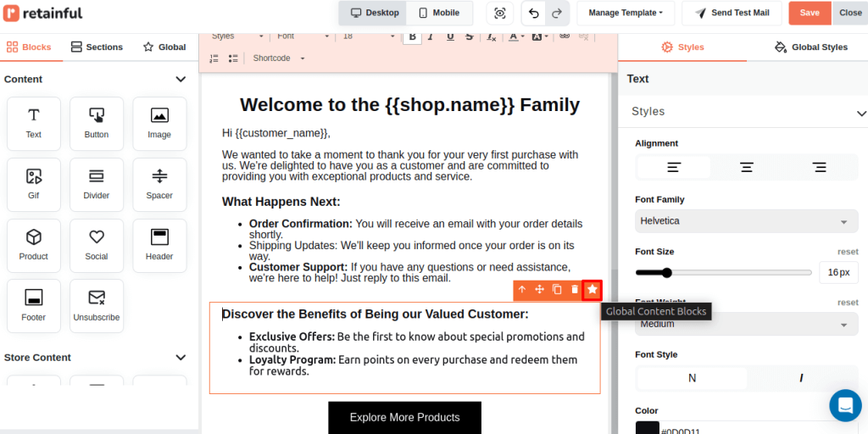
Task: Close the email editor
Action: pyautogui.click(x=850, y=13)
